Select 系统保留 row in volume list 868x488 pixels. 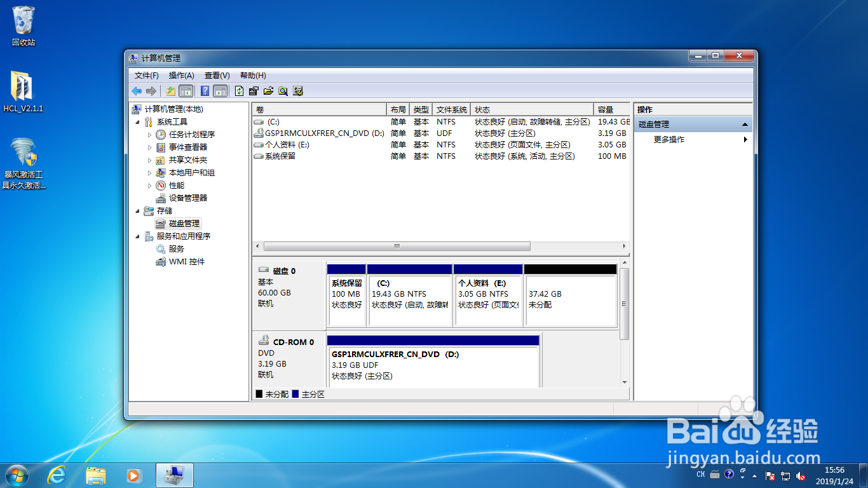pyautogui.click(x=441, y=156)
